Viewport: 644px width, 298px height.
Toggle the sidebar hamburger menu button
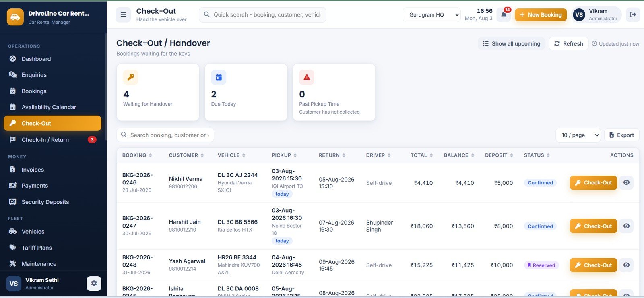tap(123, 14)
